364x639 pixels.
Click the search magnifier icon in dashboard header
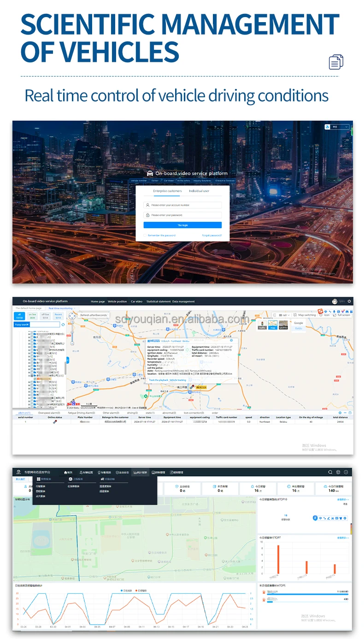pyautogui.click(x=330, y=472)
